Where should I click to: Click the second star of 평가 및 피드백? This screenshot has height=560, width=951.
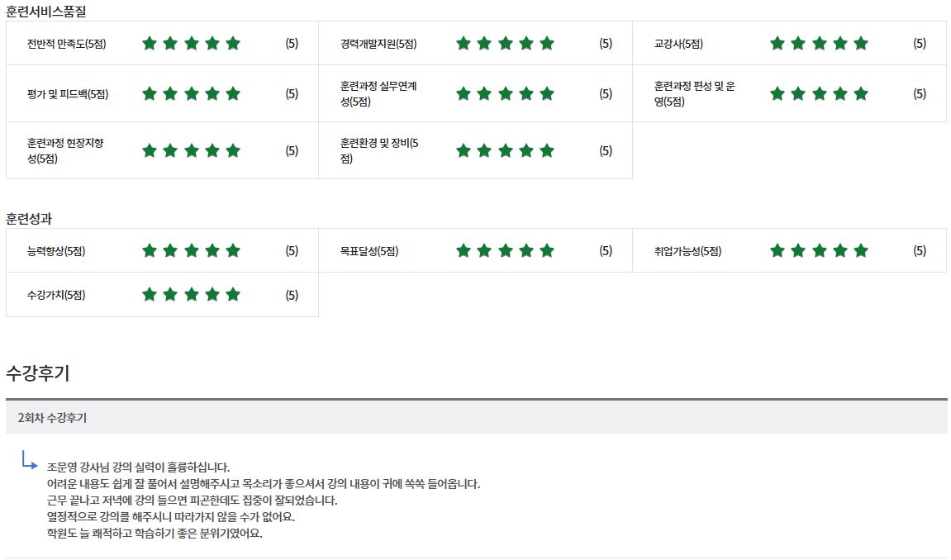[x=170, y=94]
